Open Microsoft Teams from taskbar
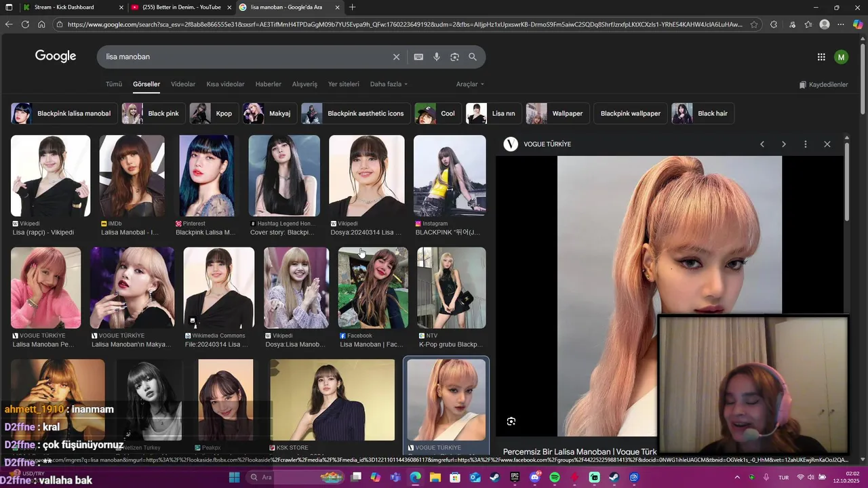The width and height of the screenshot is (868, 488). (x=395, y=477)
